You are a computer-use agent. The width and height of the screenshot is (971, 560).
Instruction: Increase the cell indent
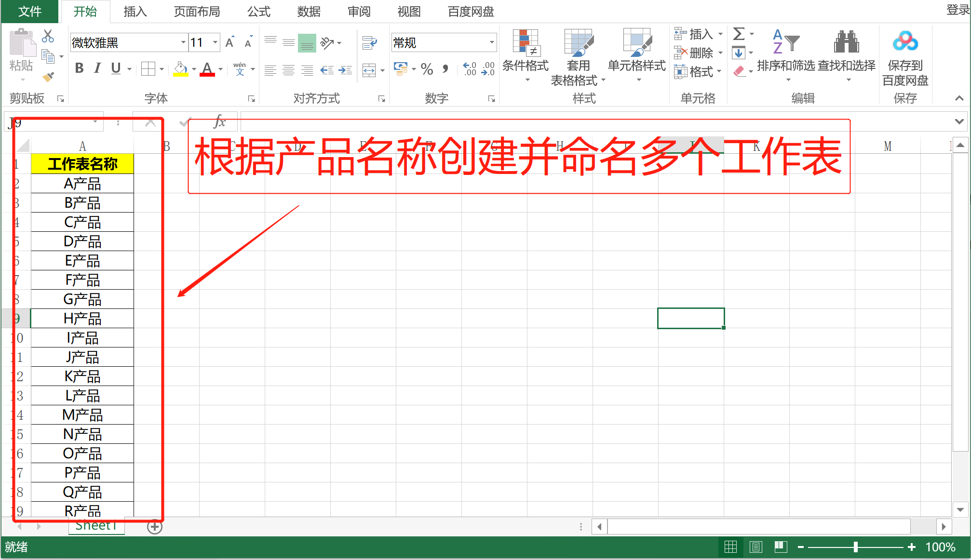[x=345, y=70]
